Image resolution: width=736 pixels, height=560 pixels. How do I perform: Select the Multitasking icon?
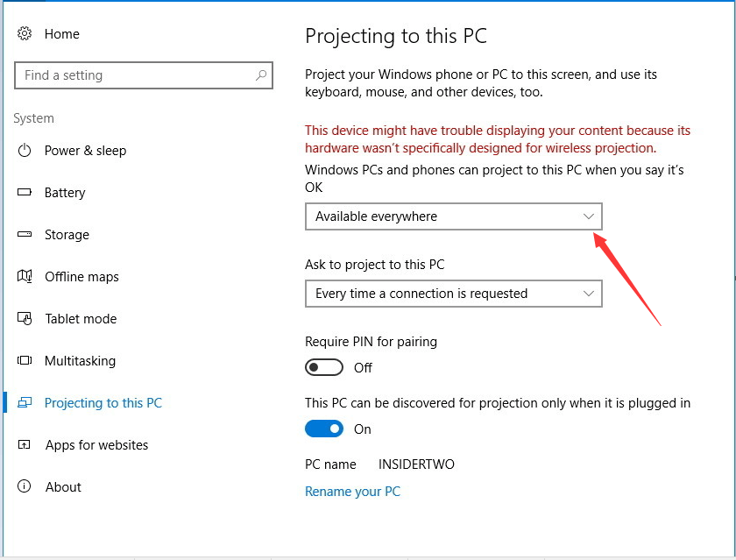point(25,360)
